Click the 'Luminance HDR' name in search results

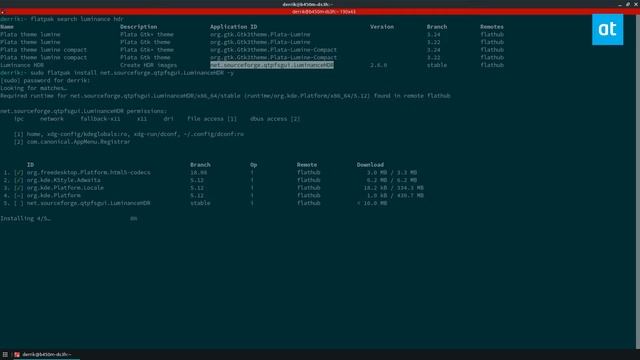click(22, 65)
